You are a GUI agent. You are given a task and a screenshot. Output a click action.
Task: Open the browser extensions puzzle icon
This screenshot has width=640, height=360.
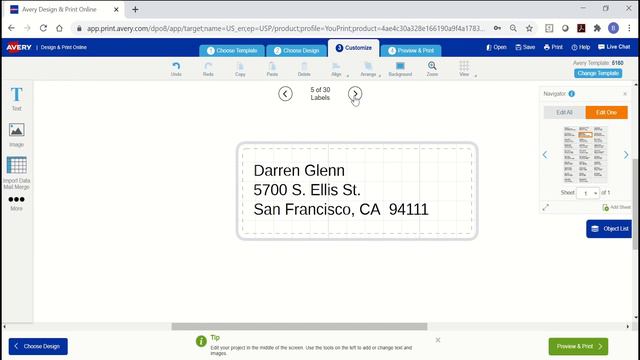click(597, 28)
